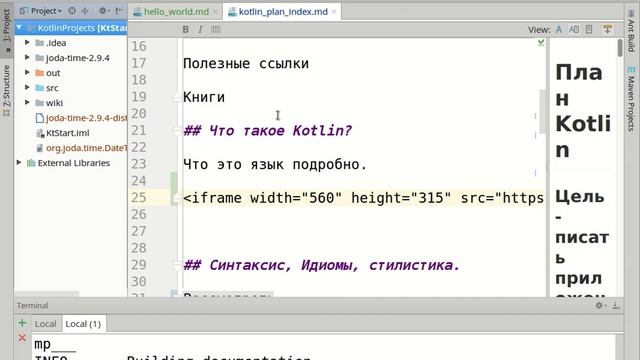Screen dimensions: 640x360
Task: Hide the Terminal panel icon
Action: [x=616, y=305]
